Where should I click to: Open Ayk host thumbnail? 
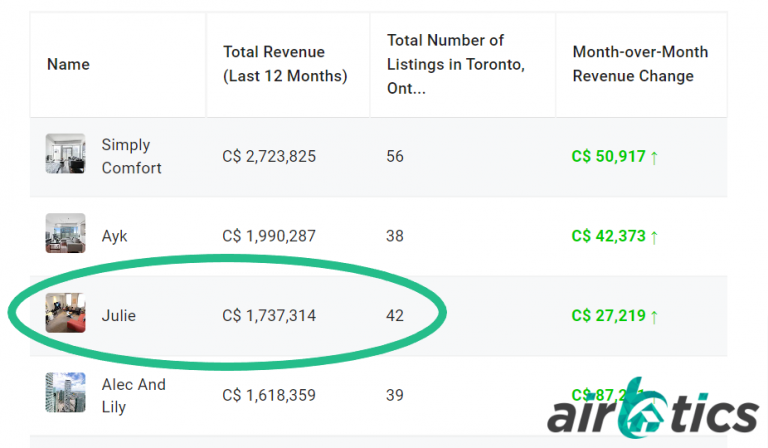(66, 233)
